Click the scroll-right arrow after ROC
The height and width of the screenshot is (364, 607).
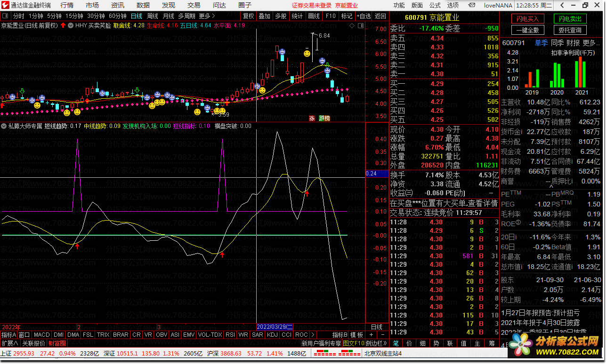pos(314,335)
